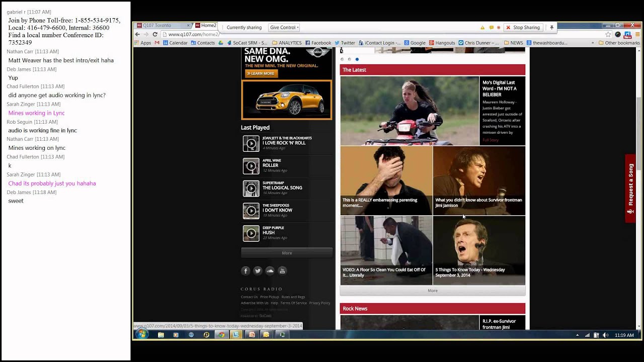Screen dimensions: 644x362
Task: Open the Full Story link
Action: click(x=491, y=140)
